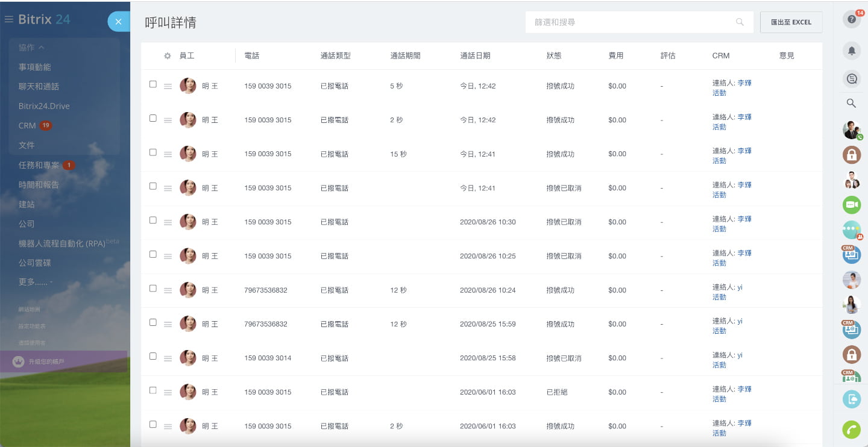Open the help icon with badge 14
This screenshot has height=447, width=868.
pos(852,19)
